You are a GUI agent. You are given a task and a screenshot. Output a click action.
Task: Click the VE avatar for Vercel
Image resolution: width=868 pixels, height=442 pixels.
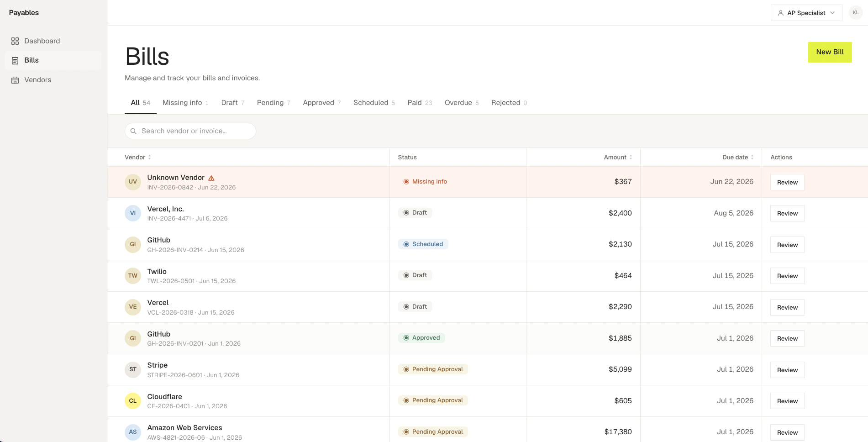[133, 307]
